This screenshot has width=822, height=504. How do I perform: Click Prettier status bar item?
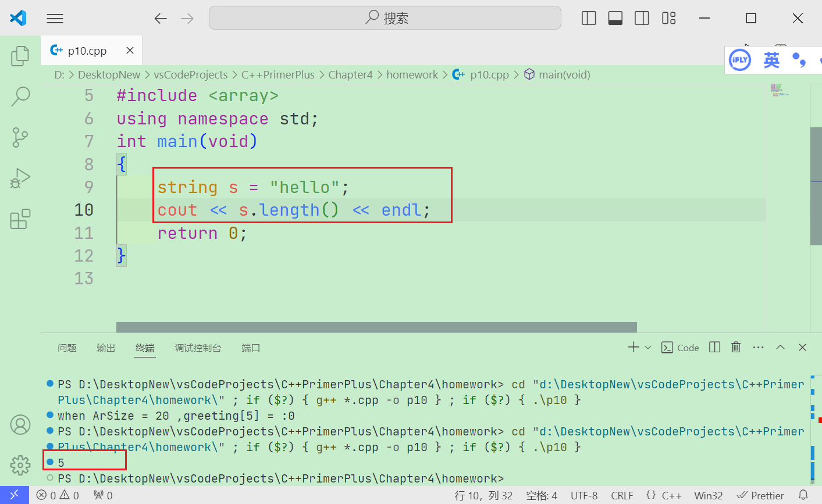pos(760,495)
